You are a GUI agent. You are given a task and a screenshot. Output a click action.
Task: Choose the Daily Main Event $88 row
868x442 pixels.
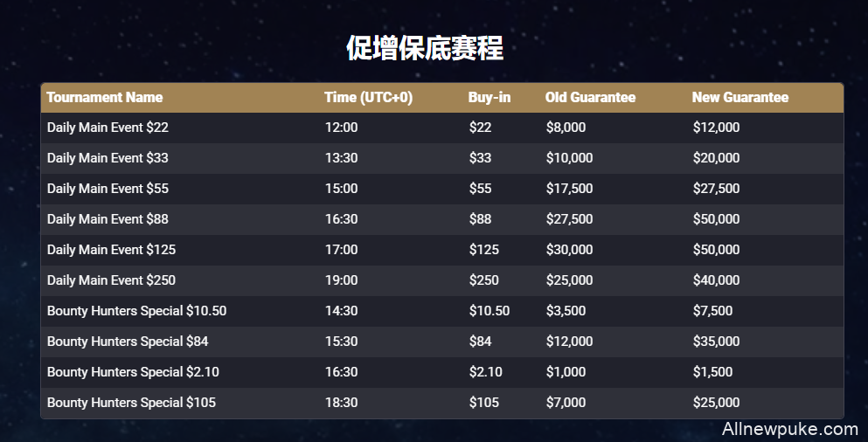441,219
